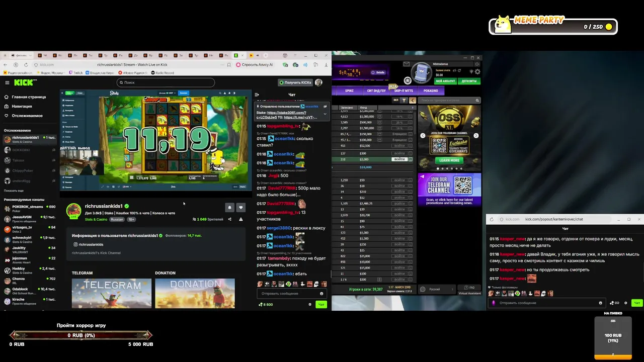Go to previous OSS XL banner slide
The image size is (644, 362).
point(423,136)
